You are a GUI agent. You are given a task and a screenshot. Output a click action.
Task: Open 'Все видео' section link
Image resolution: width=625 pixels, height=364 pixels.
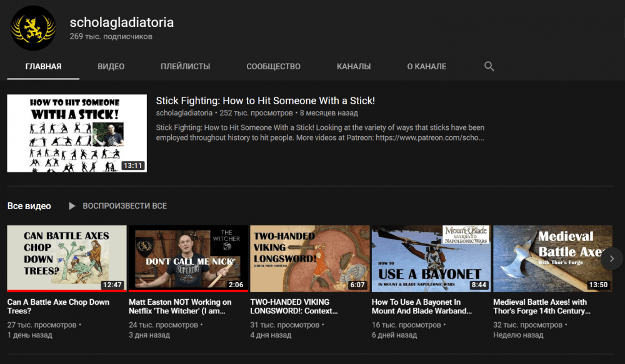coord(29,205)
